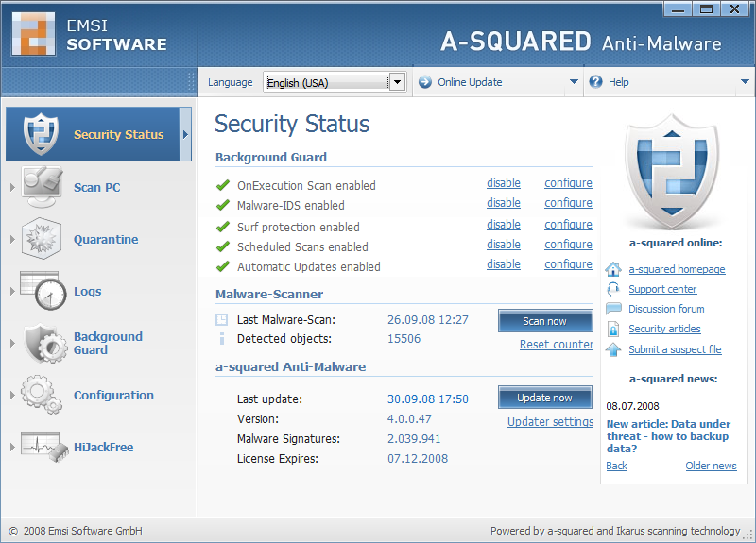Open the Help menu
Image resolution: width=756 pixels, height=543 pixels.
(618, 82)
